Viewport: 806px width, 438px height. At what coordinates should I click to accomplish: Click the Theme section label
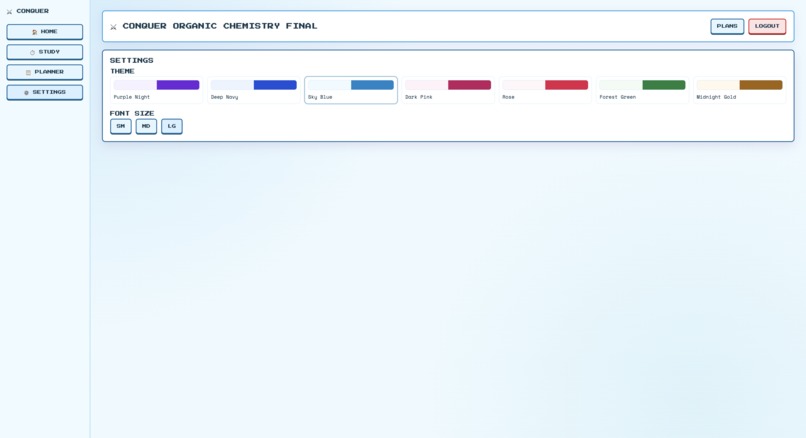pyautogui.click(x=122, y=71)
